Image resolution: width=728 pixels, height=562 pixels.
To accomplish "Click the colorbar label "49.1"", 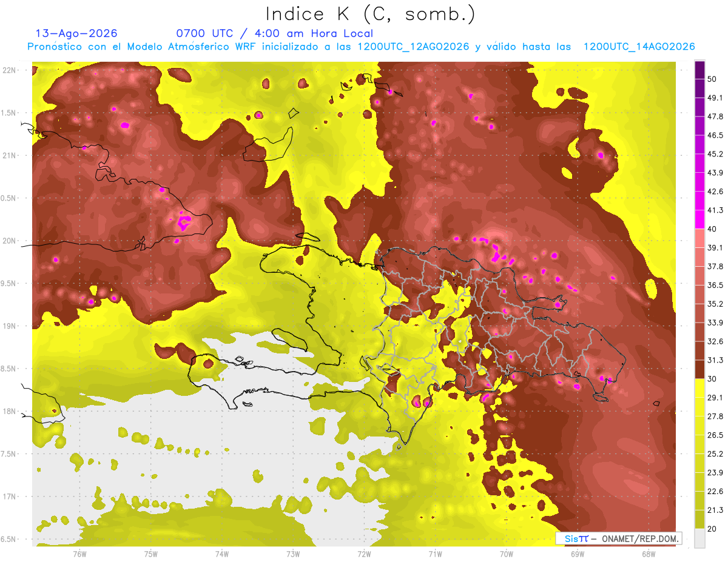I will 715,98.
